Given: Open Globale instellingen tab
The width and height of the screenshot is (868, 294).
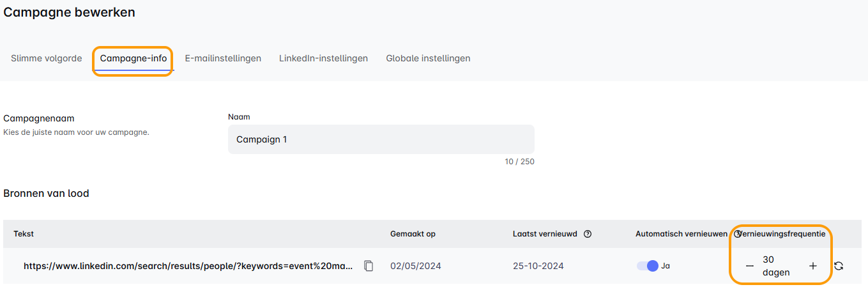Looking at the screenshot, I should 428,58.
